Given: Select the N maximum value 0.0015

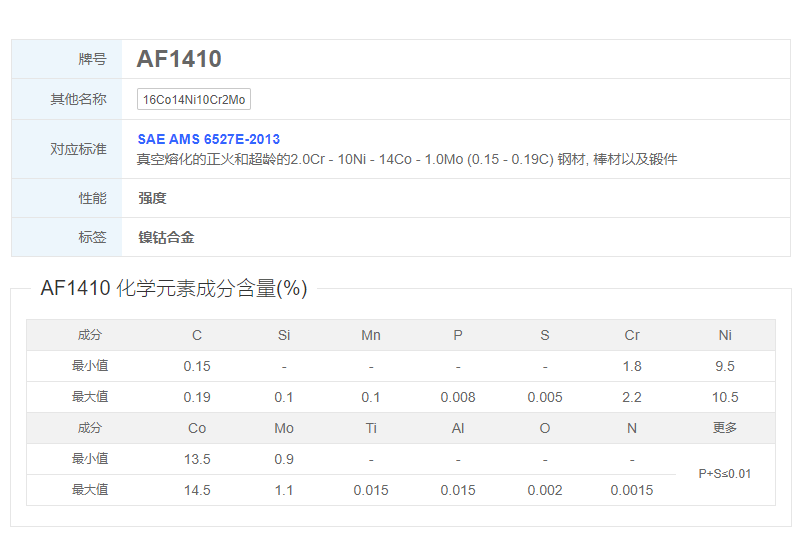Looking at the screenshot, I should coord(632,490).
